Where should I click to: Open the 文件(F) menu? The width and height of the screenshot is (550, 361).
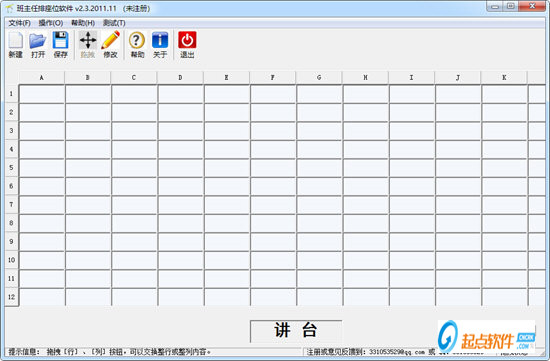coord(19,23)
